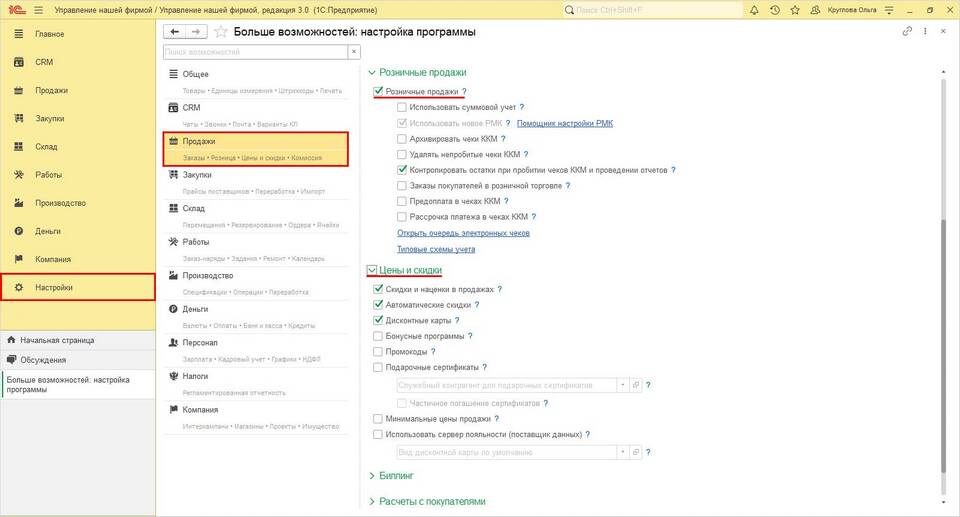Open favorites star in title bar
This screenshot has width=960, height=517.
coord(795,10)
